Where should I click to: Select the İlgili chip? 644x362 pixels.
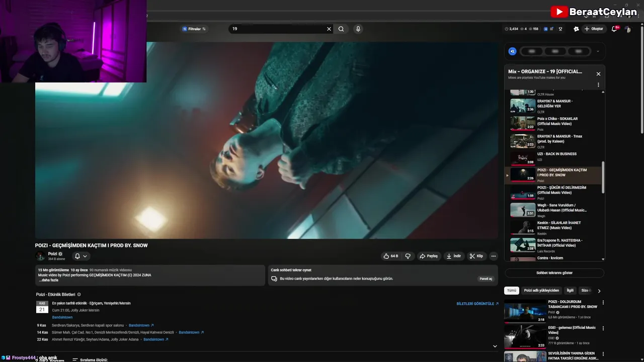click(570, 291)
